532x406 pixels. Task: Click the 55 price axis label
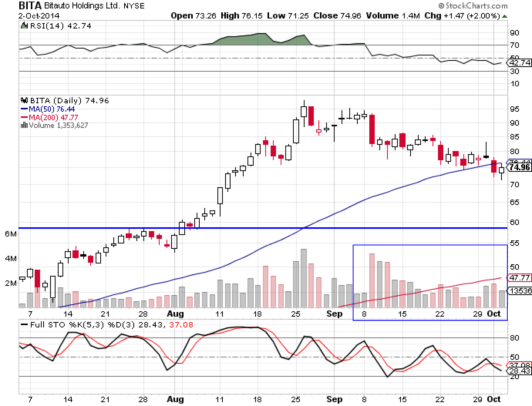click(514, 243)
